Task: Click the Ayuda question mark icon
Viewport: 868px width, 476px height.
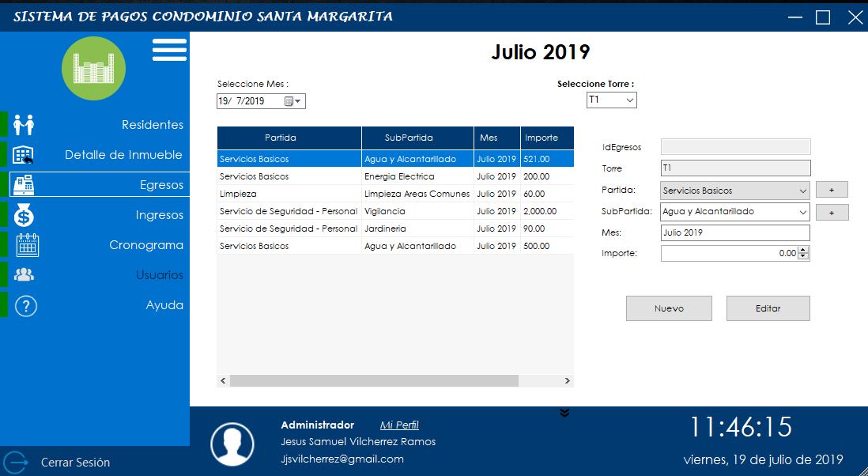Action: point(25,306)
